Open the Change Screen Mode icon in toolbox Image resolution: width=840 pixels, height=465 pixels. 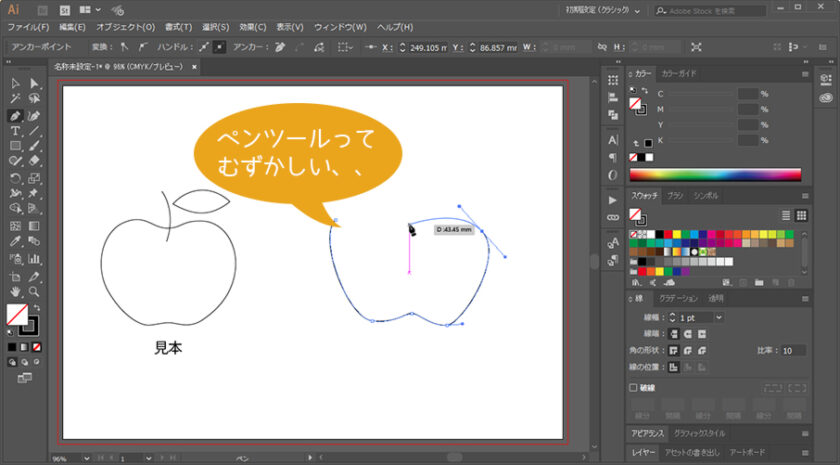(x=24, y=378)
